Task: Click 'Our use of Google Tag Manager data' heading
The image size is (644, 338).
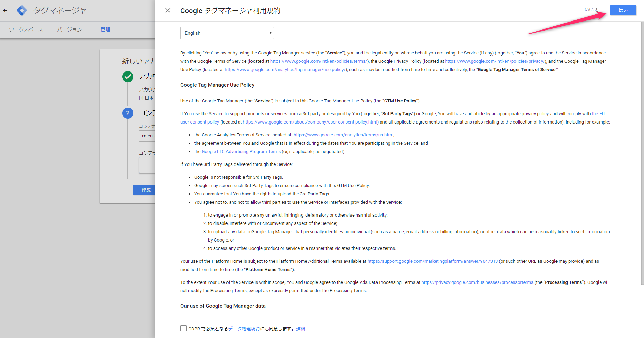Action: pyautogui.click(x=223, y=306)
